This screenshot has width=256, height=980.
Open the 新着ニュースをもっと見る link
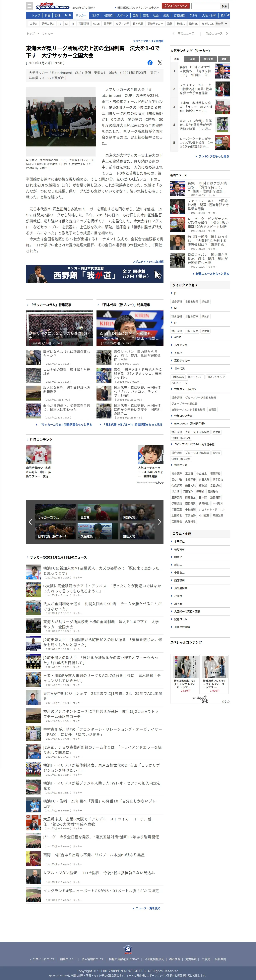211,274
